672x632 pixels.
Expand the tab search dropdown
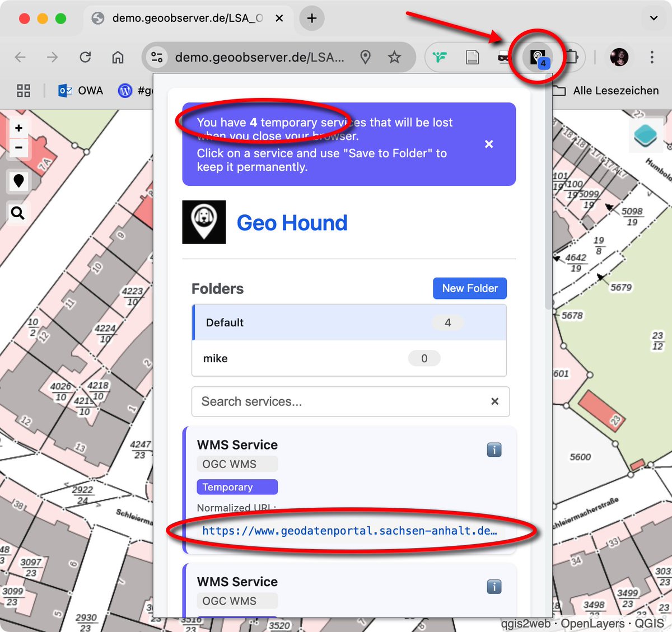[654, 18]
